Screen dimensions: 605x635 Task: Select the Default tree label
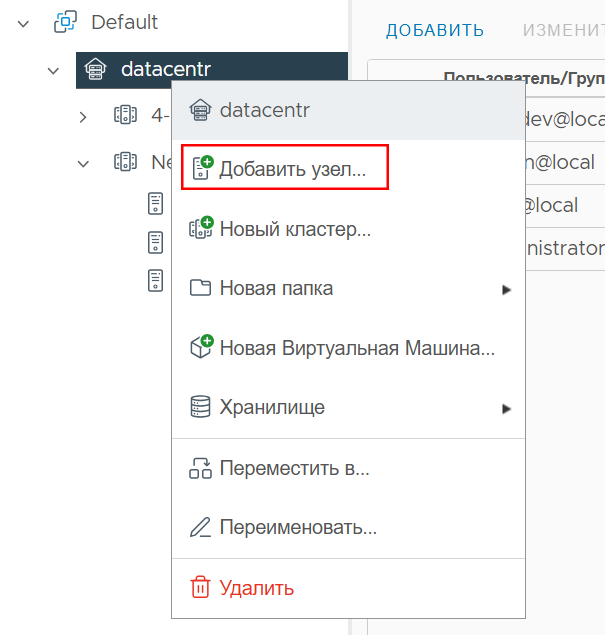point(124,22)
